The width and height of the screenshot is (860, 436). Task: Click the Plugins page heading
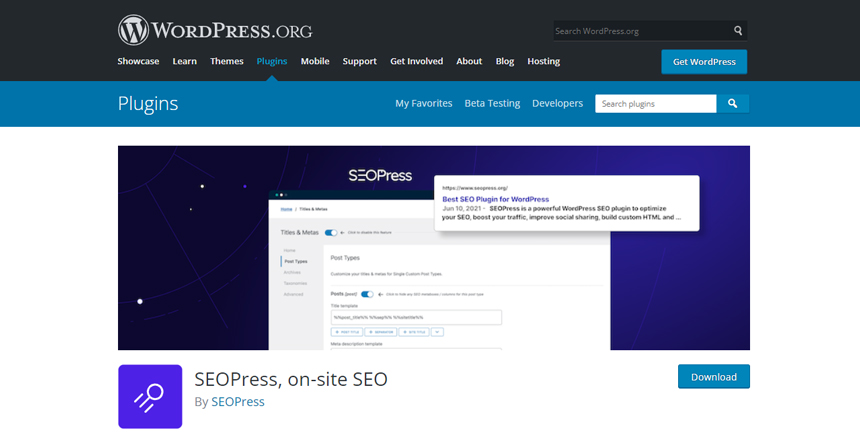coord(148,104)
